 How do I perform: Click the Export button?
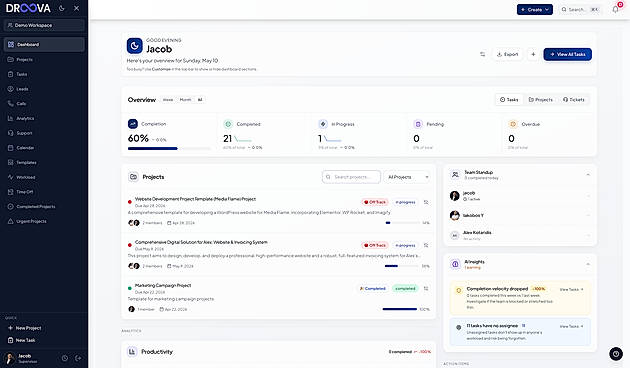[507, 54]
